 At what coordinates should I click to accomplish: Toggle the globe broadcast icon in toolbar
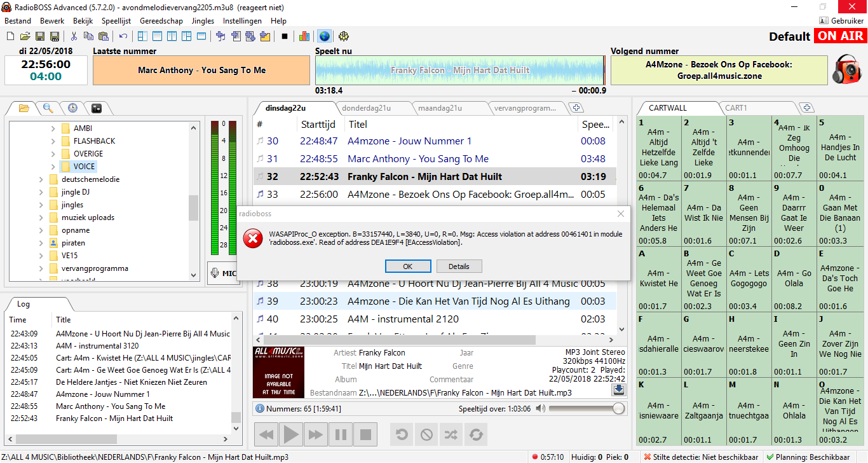tap(324, 36)
